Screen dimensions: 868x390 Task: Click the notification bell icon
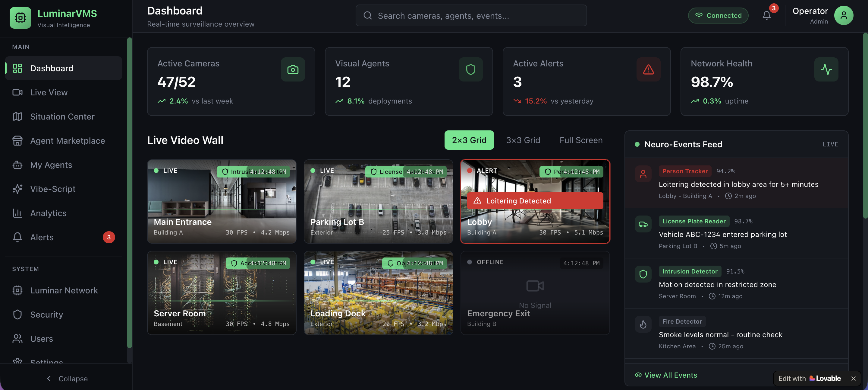(766, 15)
